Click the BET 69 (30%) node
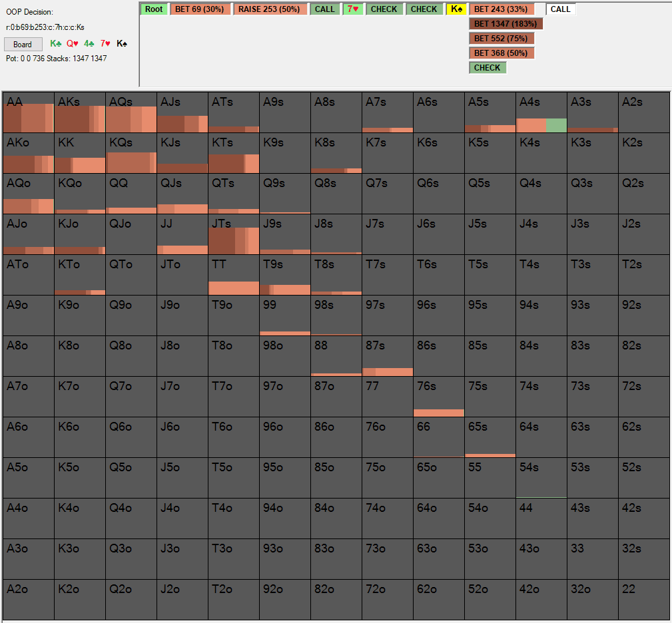672x623 pixels. point(200,9)
